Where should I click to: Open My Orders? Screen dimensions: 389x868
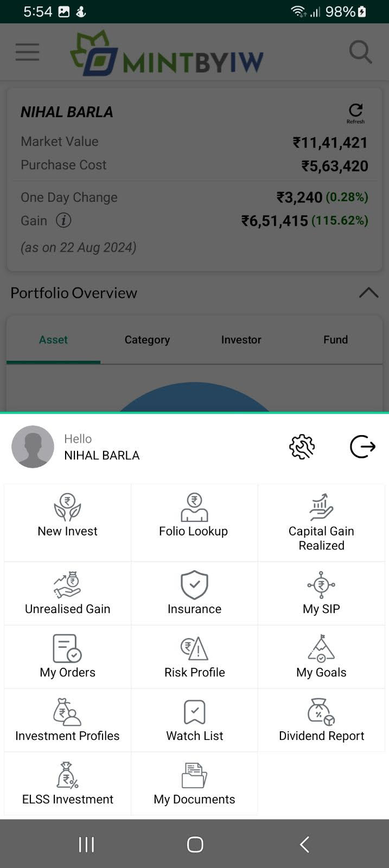[67, 657]
